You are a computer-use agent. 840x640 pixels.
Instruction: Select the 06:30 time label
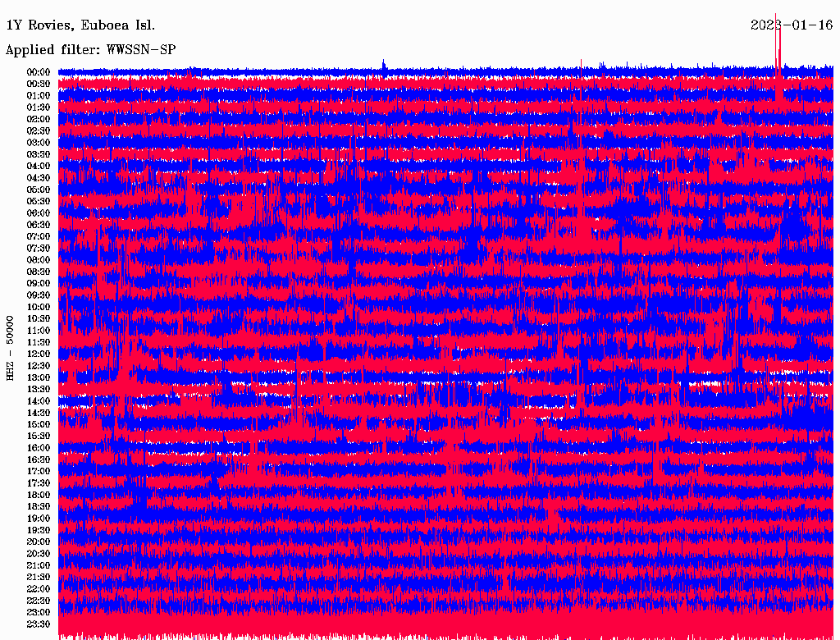39,225
